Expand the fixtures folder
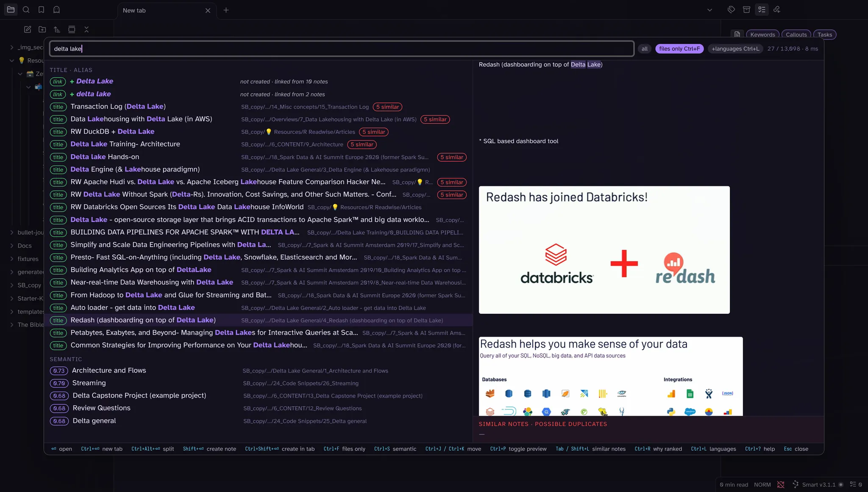Screen dimensions: 868x492 click(12, 259)
